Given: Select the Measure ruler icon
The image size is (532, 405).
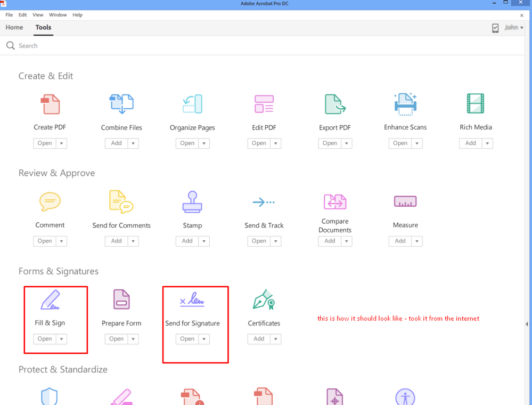Looking at the screenshot, I should (405, 201).
